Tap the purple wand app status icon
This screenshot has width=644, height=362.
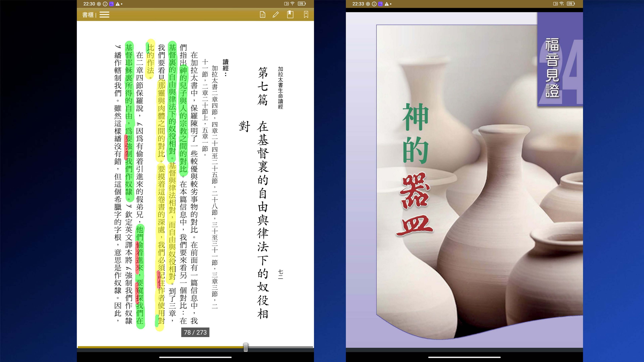point(112,4)
